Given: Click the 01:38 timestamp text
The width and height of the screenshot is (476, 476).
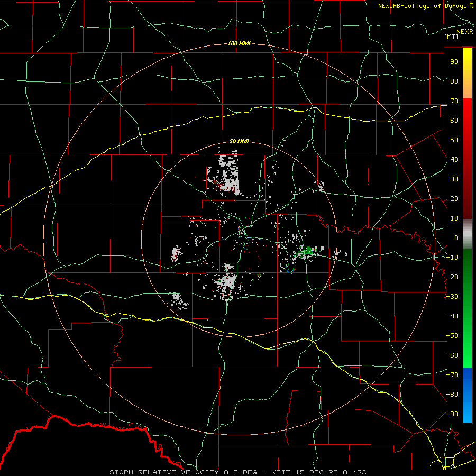Looking at the screenshot, I should pos(354,472).
